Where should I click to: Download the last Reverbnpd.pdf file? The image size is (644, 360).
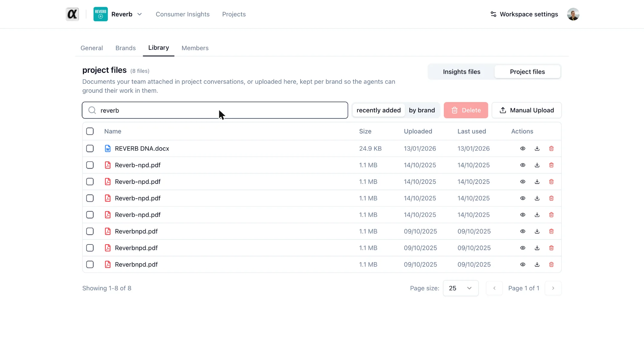coord(537,265)
